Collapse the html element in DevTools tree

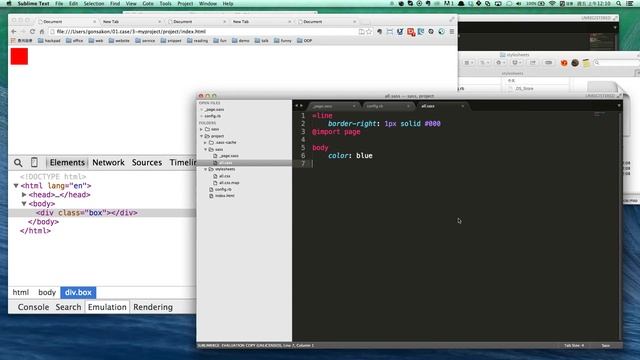[16, 186]
